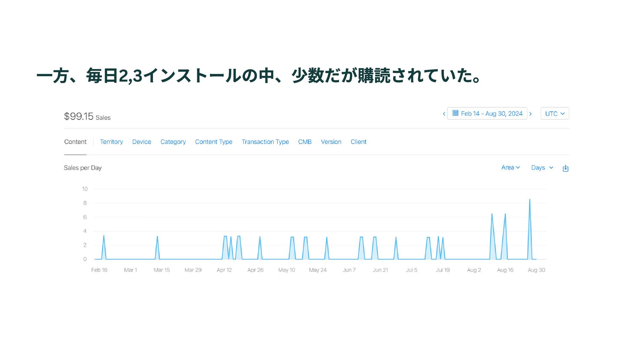Open the Days interval dropdown
644x362 pixels.
coord(542,168)
